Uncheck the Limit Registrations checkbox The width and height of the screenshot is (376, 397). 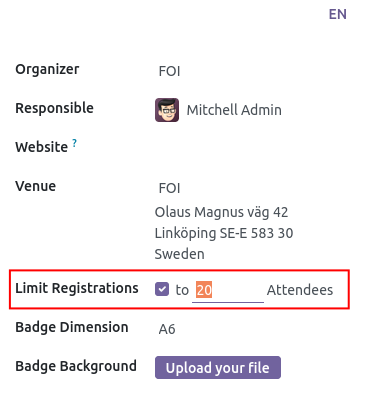coord(162,289)
